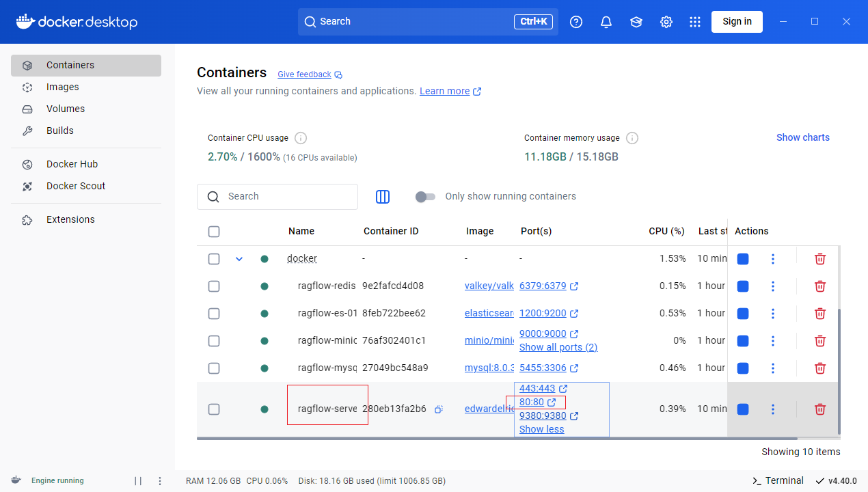Open Docker Hub in sidebar

[x=86, y=165]
